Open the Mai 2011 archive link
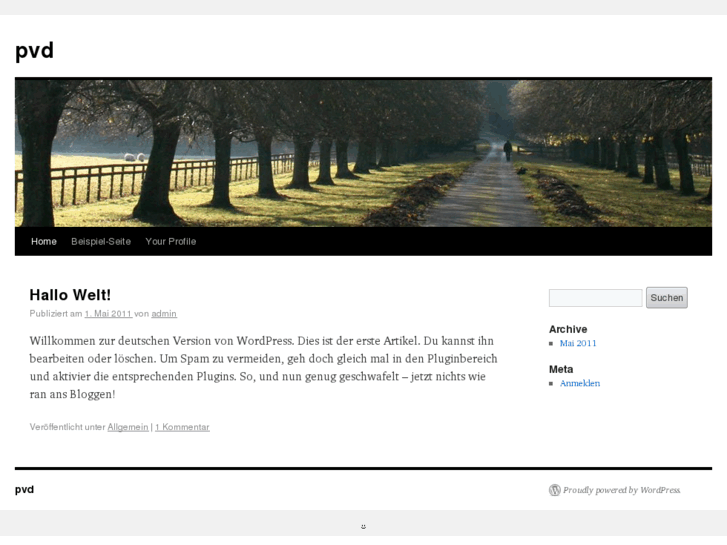Screen dimensions: 727x545 578,343
